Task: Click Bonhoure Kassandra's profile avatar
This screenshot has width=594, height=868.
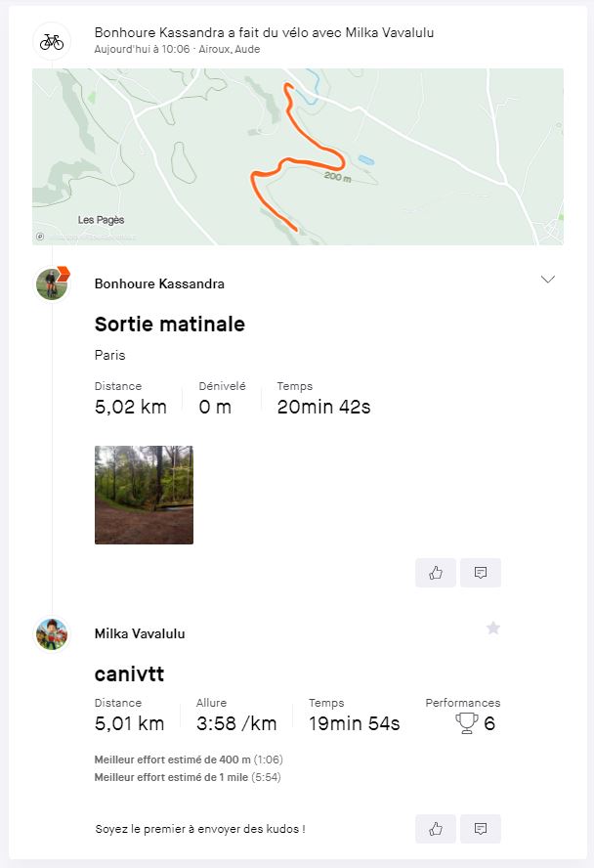Action: point(52,284)
